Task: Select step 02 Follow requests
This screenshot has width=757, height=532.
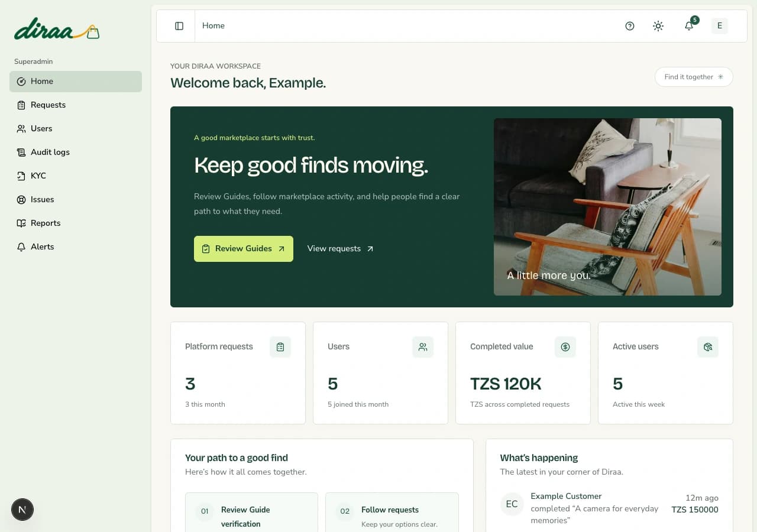Action: [x=392, y=512]
